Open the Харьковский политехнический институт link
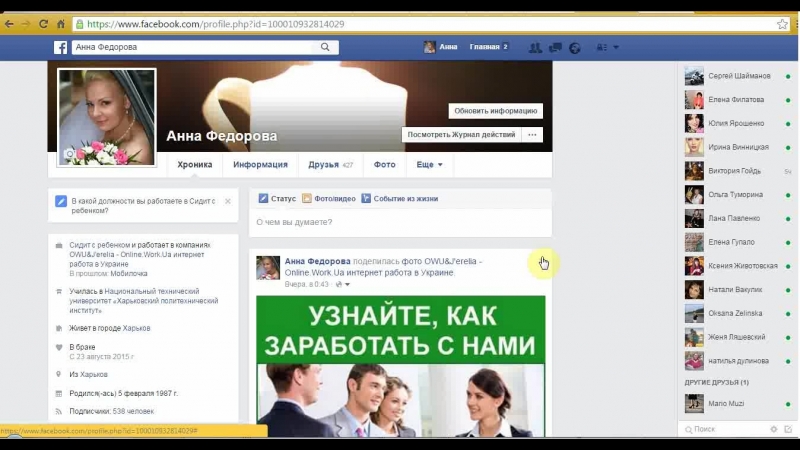This screenshot has height=450, width=800. (x=144, y=301)
